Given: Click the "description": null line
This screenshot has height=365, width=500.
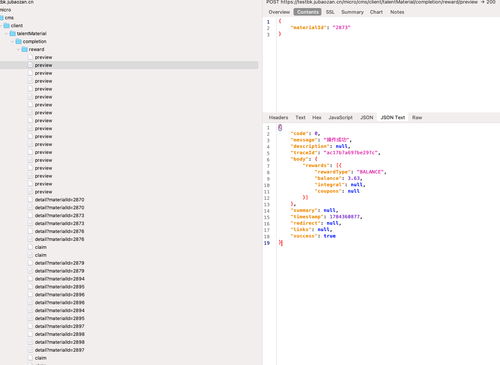Looking at the screenshot, I should click(x=320, y=146).
